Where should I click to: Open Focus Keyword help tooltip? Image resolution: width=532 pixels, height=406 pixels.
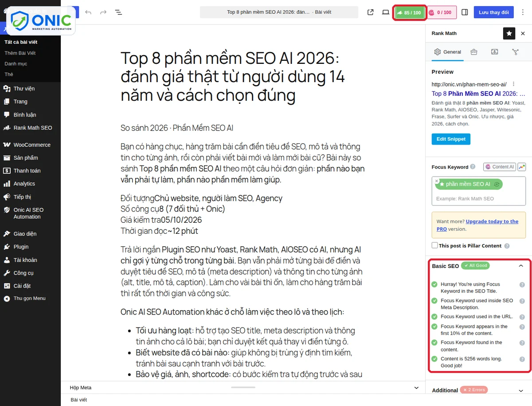[473, 167]
